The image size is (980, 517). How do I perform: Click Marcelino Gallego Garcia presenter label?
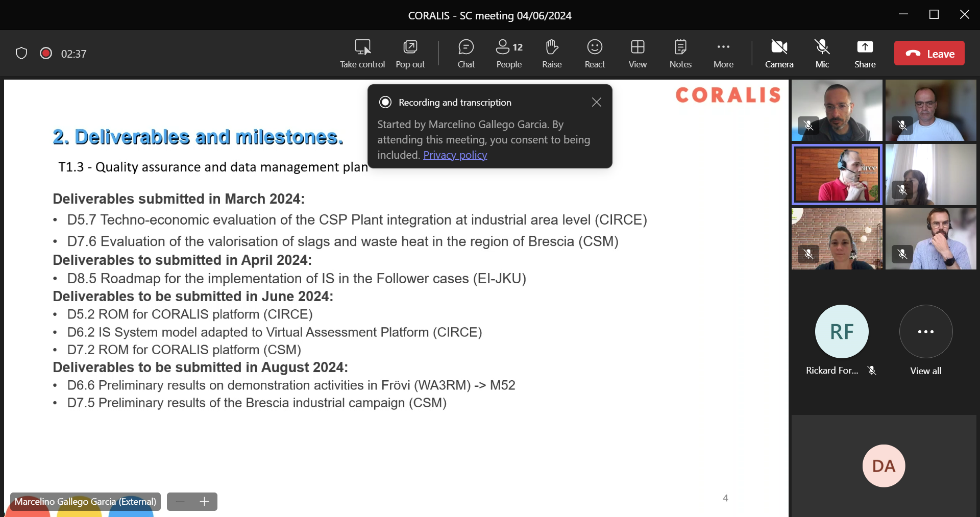point(85,502)
